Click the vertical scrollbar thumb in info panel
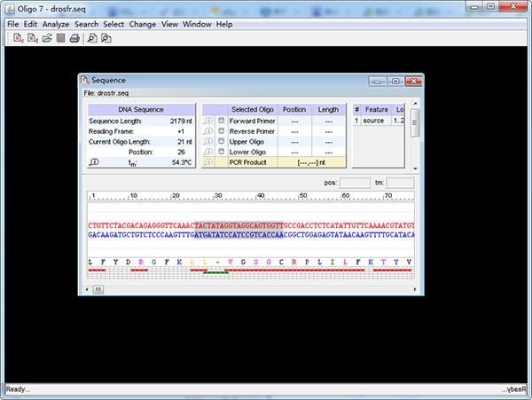The image size is (532, 400). click(x=415, y=122)
